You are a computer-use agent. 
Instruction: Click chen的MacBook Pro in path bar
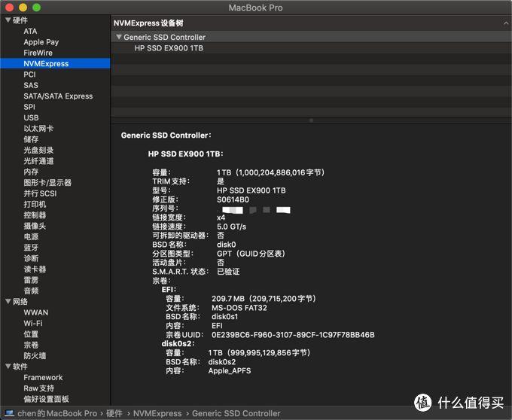(x=57, y=413)
